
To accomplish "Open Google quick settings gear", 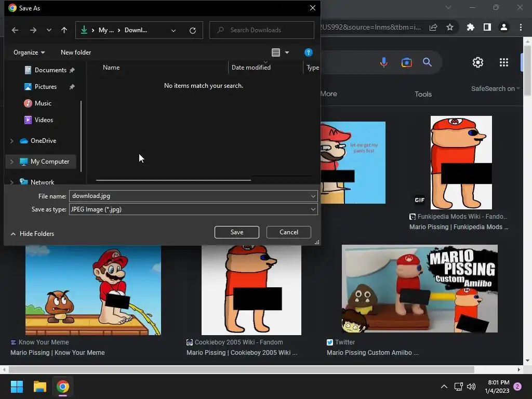I will (x=478, y=62).
